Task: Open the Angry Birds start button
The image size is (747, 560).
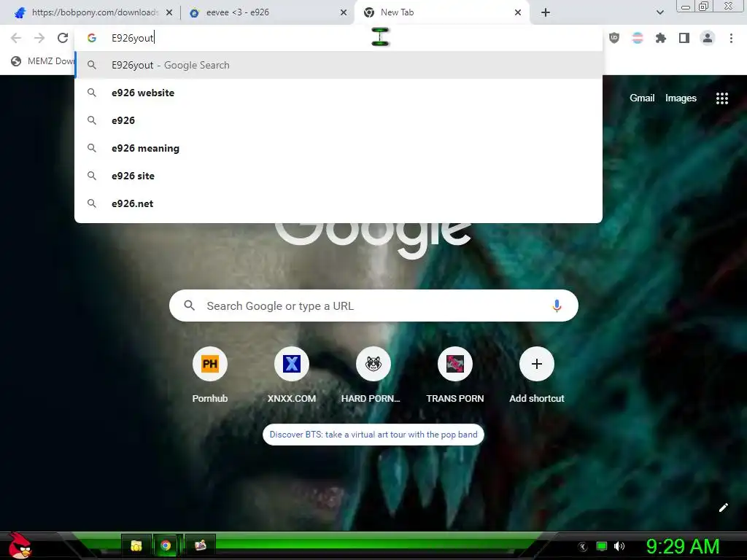Action: pyautogui.click(x=20, y=545)
